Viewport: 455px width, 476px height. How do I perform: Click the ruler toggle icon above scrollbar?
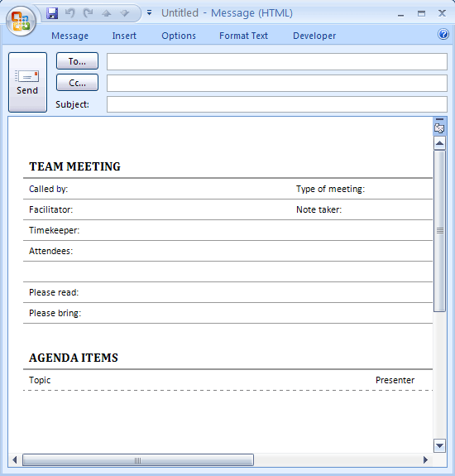click(x=439, y=127)
